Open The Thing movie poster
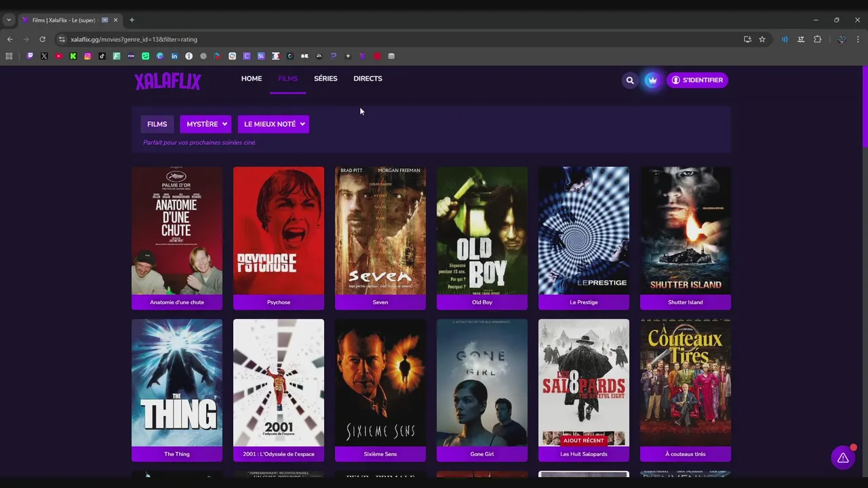 (177, 383)
